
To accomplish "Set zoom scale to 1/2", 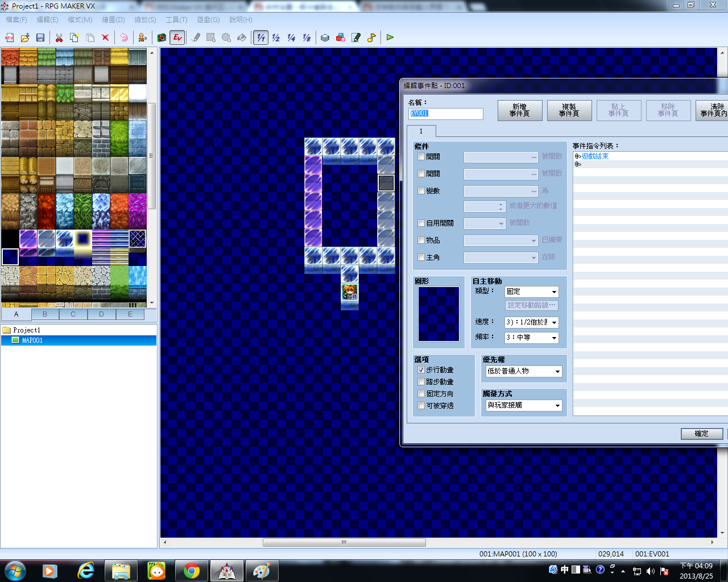I will coord(276,38).
